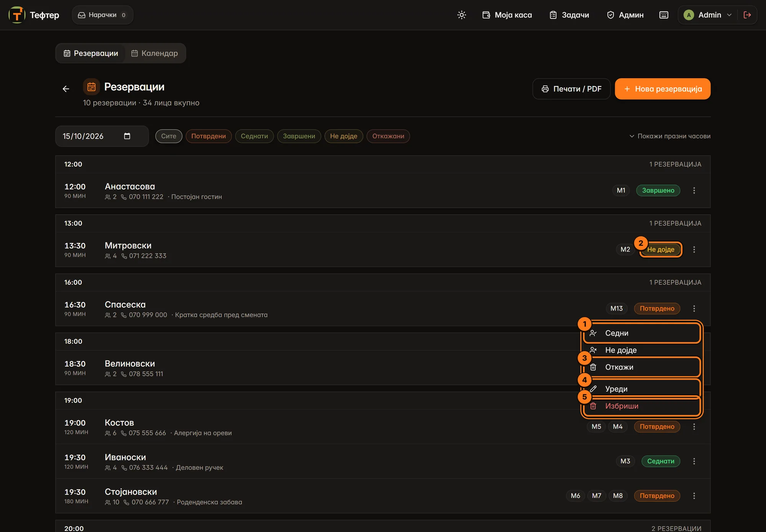Click the Потврдено badge on Стојановски row

point(657,496)
